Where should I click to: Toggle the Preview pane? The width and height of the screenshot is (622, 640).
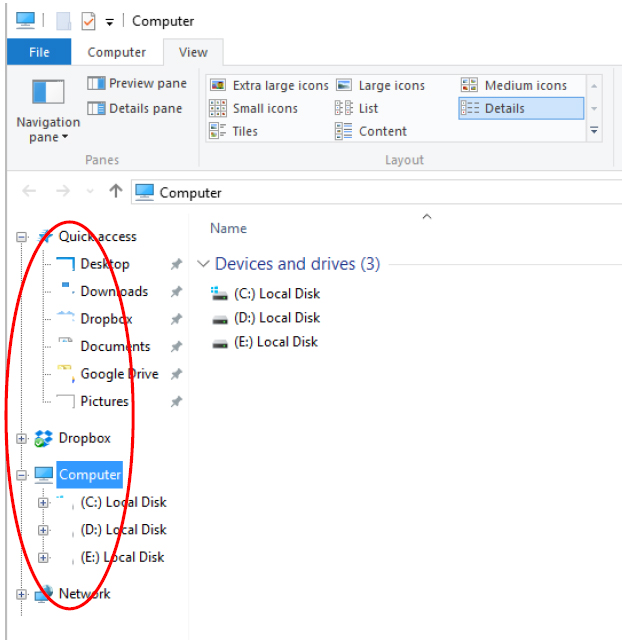point(137,84)
